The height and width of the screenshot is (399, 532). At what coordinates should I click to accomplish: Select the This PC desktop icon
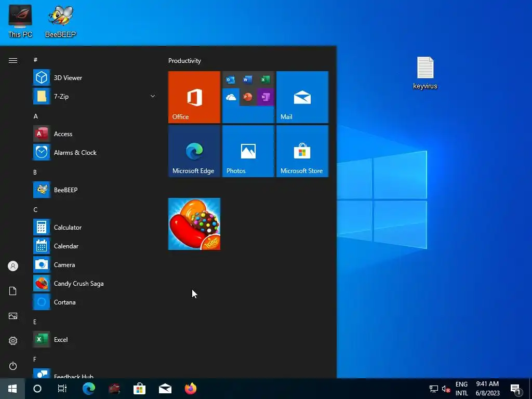[20, 21]
